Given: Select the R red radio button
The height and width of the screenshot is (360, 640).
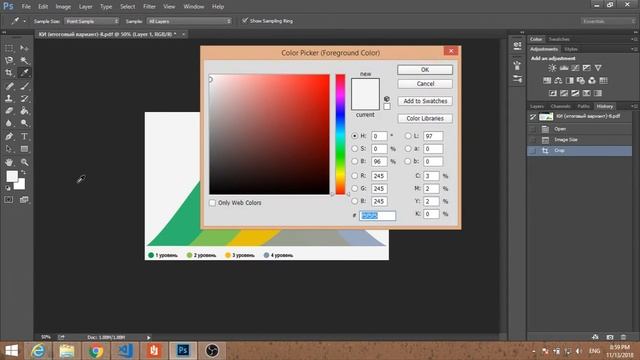Looking at the screenshot, I should 354,176.
